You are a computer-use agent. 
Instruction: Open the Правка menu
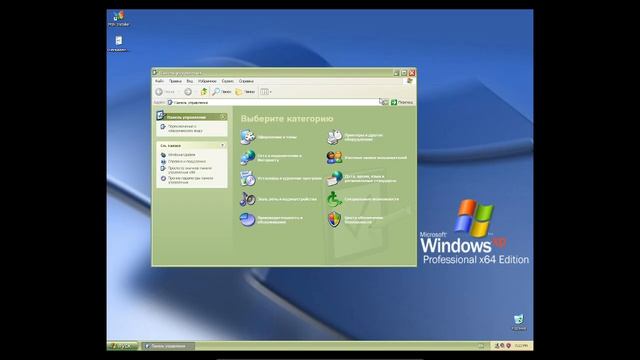[175, 81]
